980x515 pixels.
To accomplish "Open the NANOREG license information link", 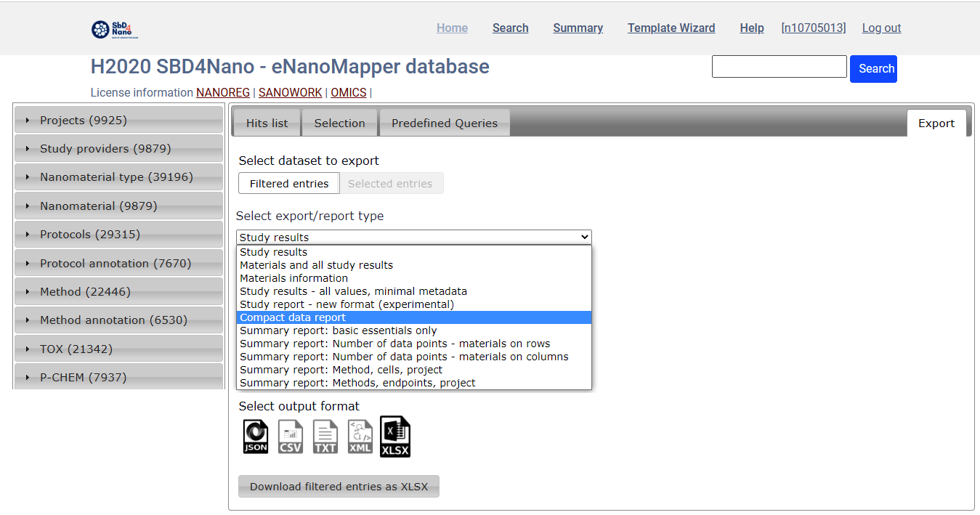I will 223,92.
